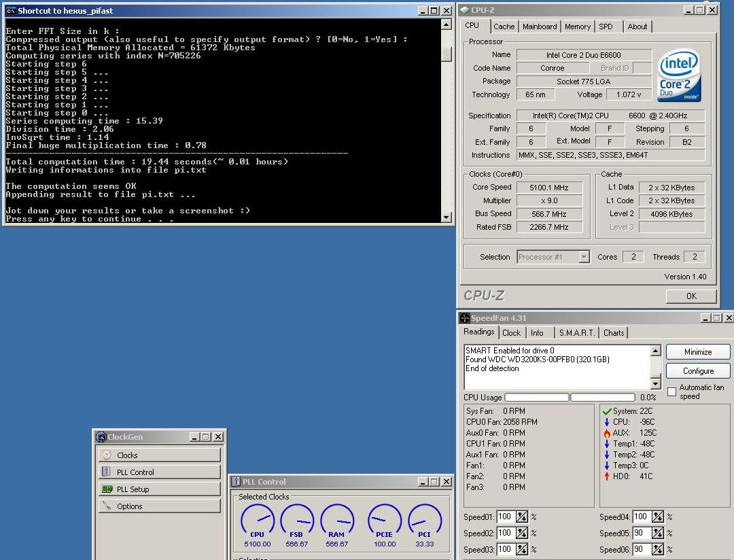
Task: Click the green check icon next to System temperature
Action: tap(607, 411)
